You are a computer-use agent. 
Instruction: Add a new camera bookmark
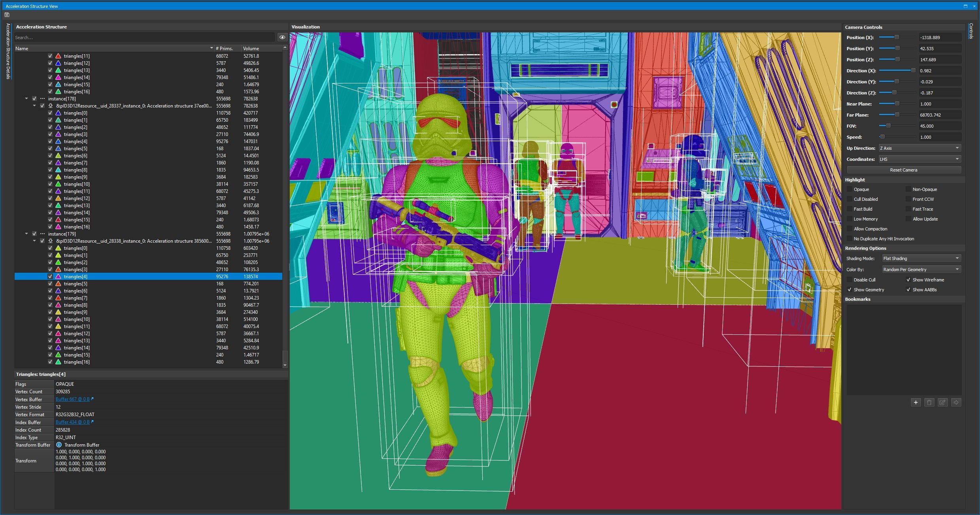[x=916, y=402]
